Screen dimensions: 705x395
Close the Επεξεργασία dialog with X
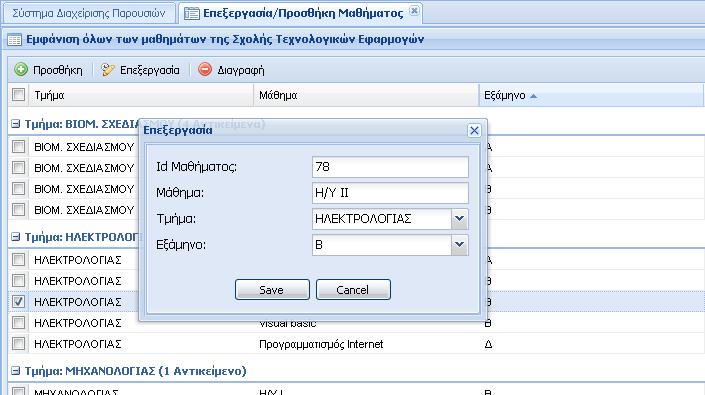coord(474,131)
